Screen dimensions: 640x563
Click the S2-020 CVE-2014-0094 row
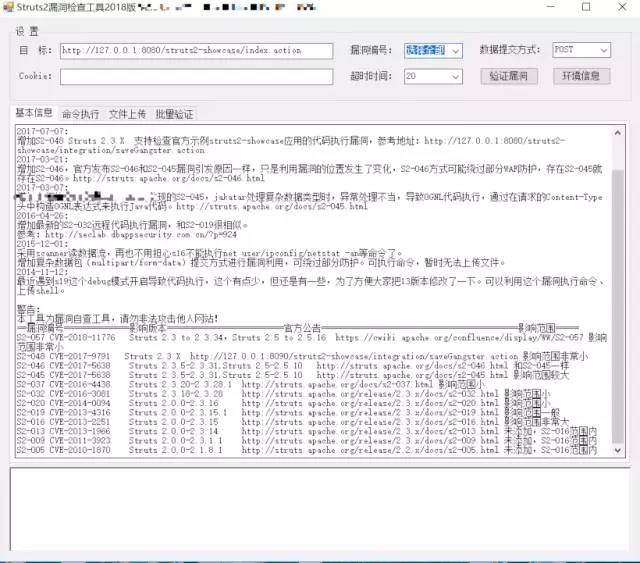[283, 403]
